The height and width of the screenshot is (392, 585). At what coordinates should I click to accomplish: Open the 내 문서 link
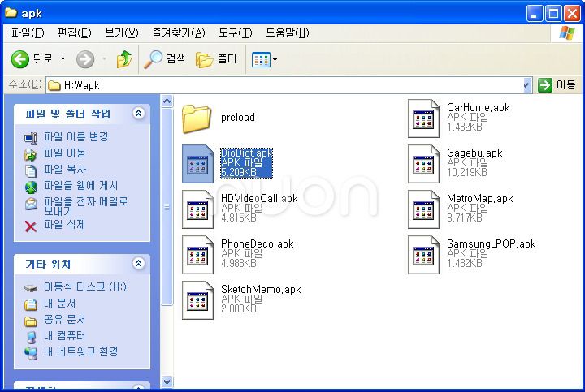pos(59,303)
